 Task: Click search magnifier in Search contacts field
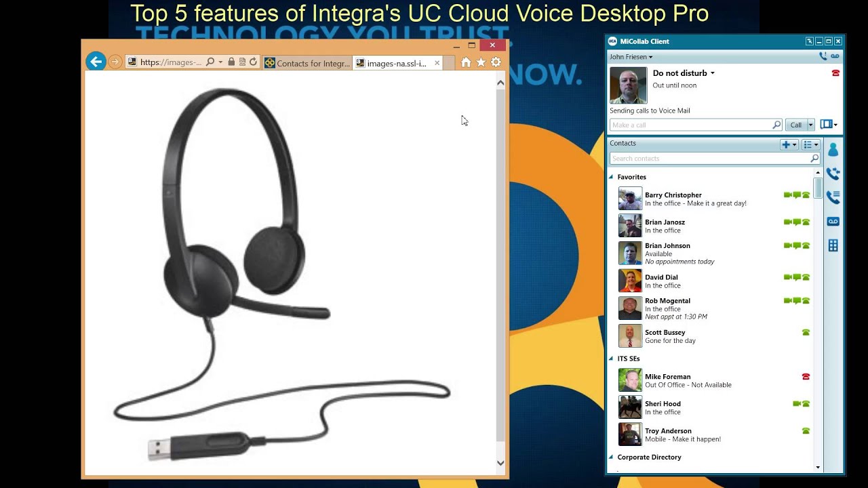pyautogui.click(x=814, y=159)
